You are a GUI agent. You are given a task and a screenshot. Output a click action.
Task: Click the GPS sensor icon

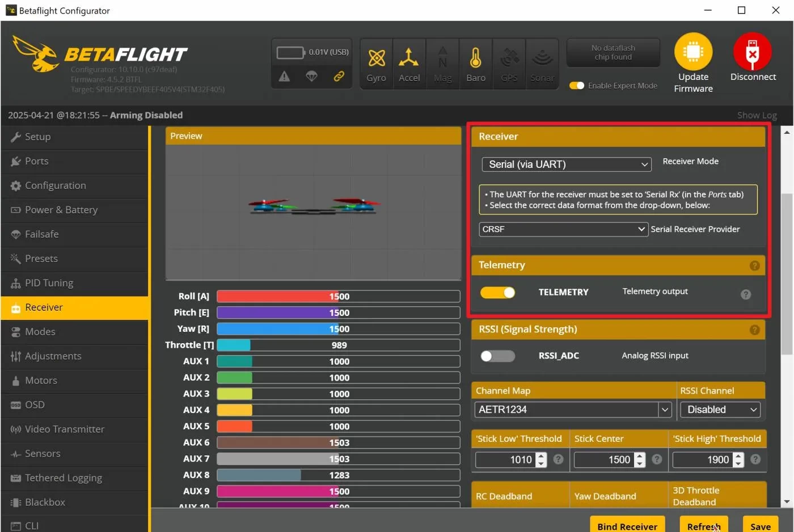[509, 57]
